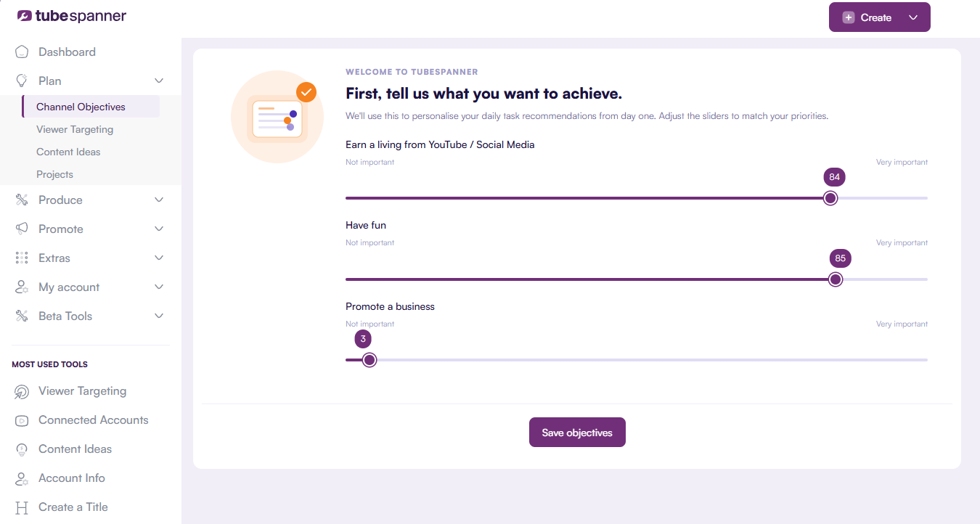Click the Produce tools icon
The height and width of the screenshot is (524, 980).
click(22, 200)
